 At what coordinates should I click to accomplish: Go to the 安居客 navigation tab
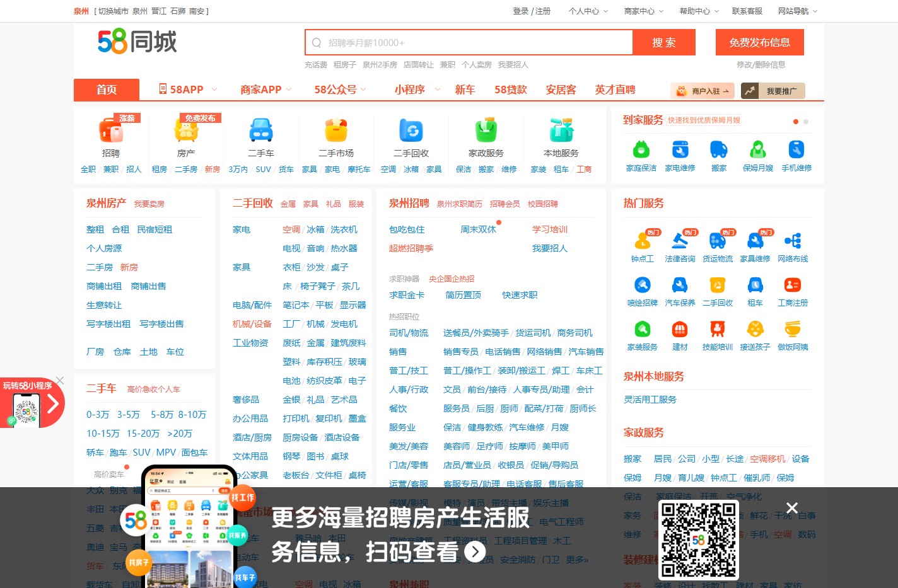[x=561, y=89]
